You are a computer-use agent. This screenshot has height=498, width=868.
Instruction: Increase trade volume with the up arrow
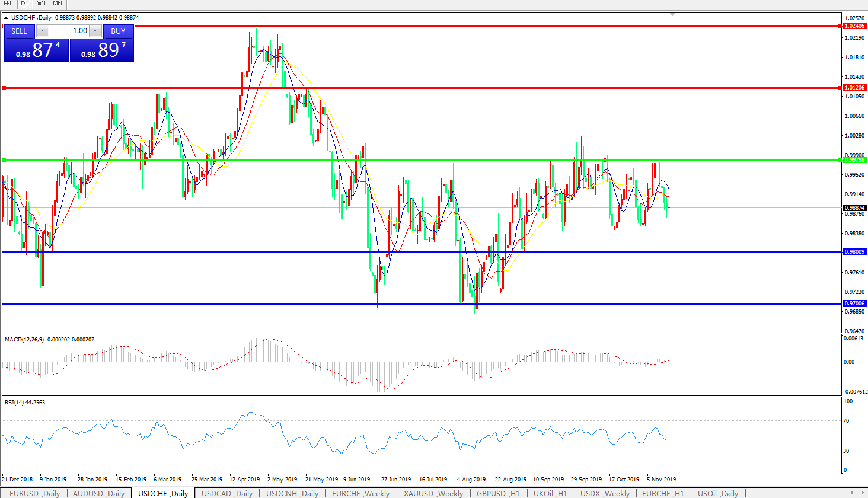click(95, 31)
